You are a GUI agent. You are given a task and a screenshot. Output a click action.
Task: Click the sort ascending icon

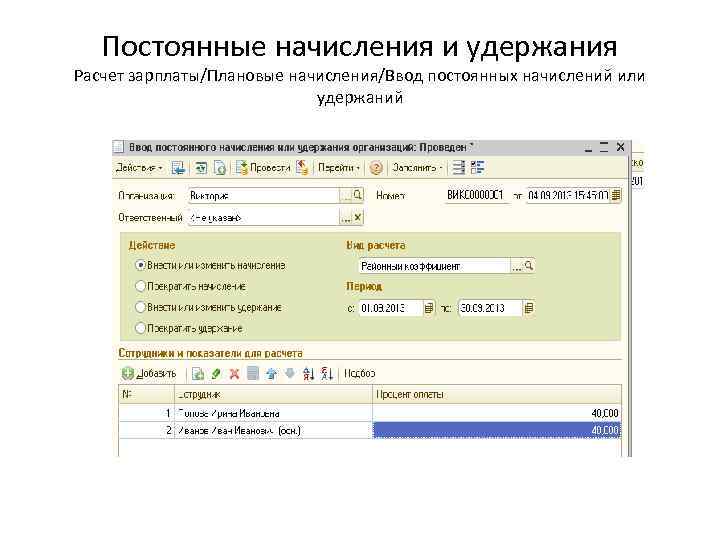[308, 374]
